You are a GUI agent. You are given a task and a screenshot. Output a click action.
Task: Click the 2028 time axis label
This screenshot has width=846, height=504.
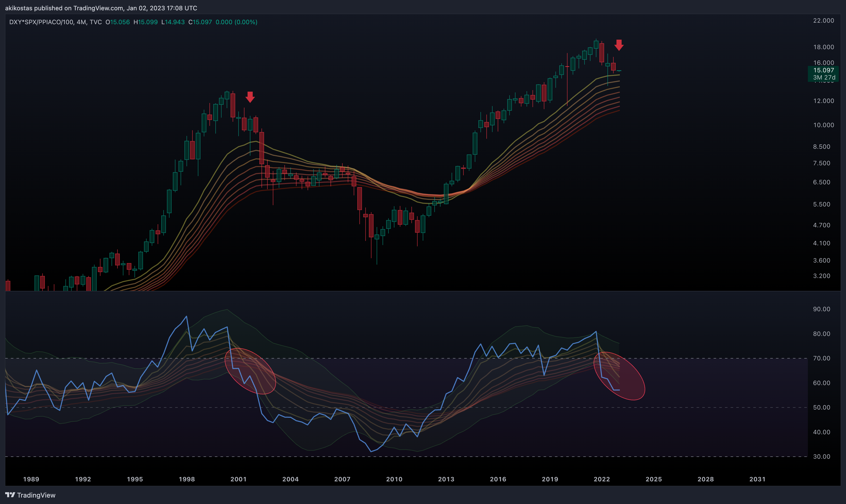pyautogui.click(x=706, y=479)
